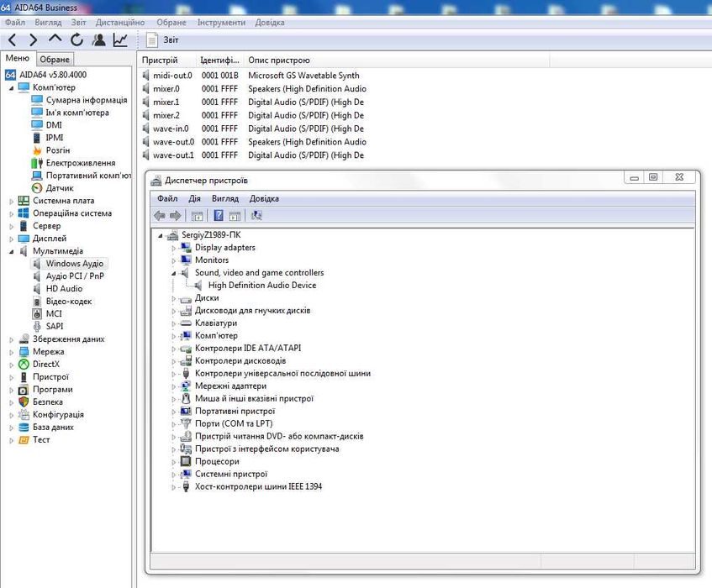
Task: Select the wave-in.0 device row
Action: coord(254,129)
